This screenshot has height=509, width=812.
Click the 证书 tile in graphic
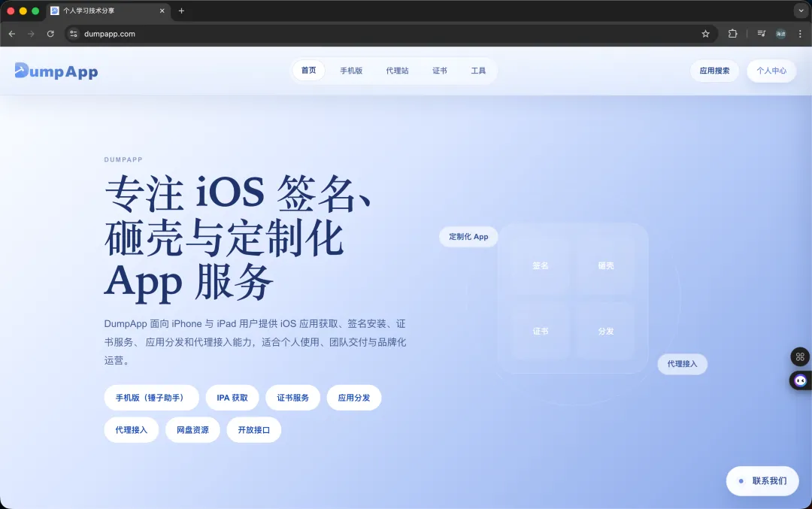click(x=540, y=332)
